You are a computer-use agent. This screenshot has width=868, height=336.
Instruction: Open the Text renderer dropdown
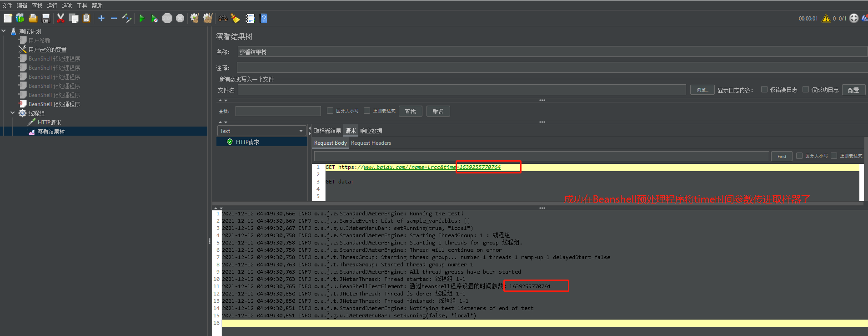tap(262, 131)
